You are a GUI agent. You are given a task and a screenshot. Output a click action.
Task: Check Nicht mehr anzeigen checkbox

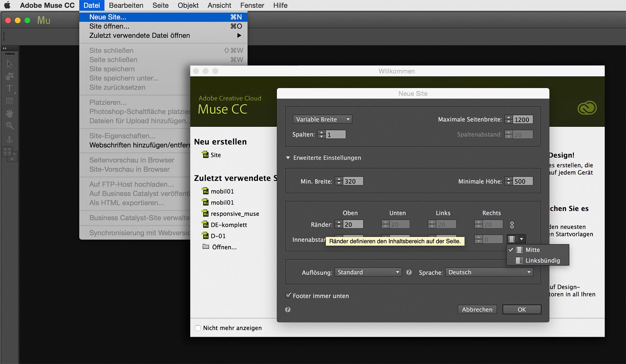[x=198, y=328]
